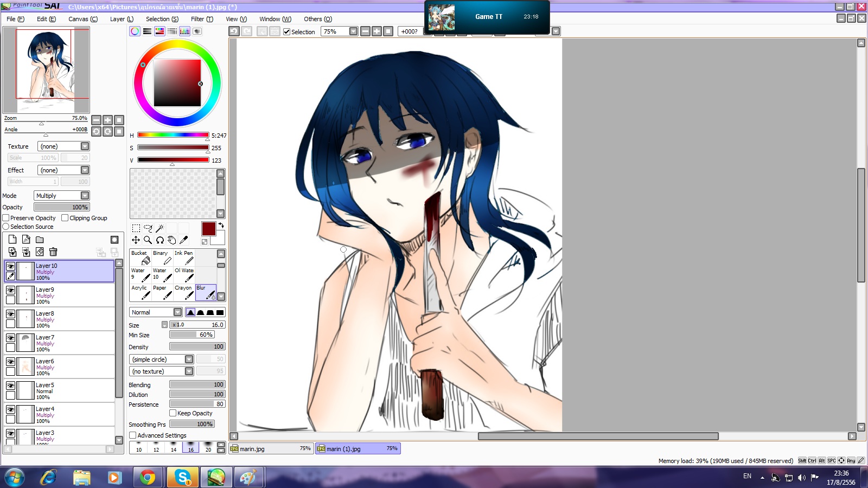
Task: Swap foreground and background colors
Action: 221,225
